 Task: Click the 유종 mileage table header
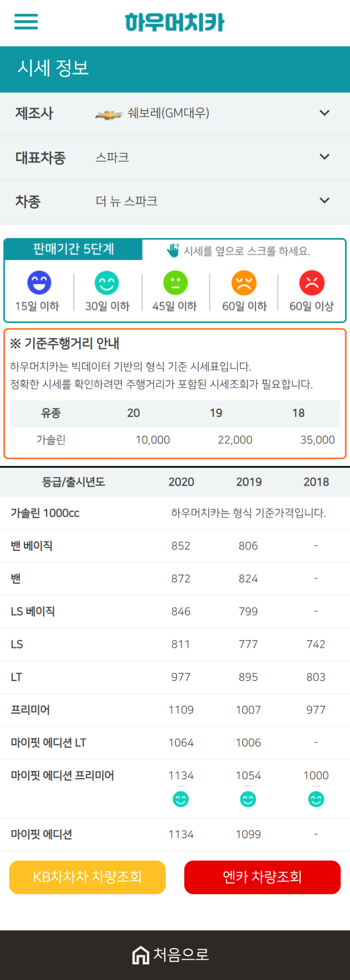(x=51, y=413)
